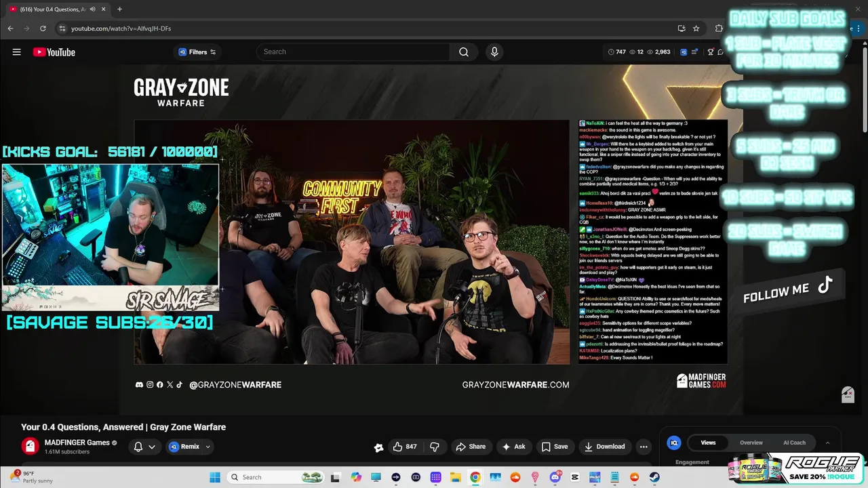This screenshot has height=488, width=868.
Task: Save the video to a playlist
Action: [555, 447]
